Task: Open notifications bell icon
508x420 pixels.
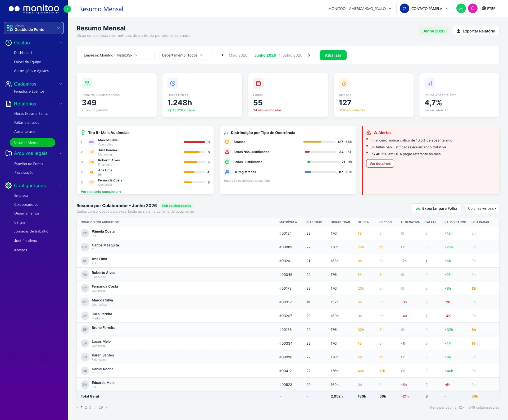Action: point(473,8)
